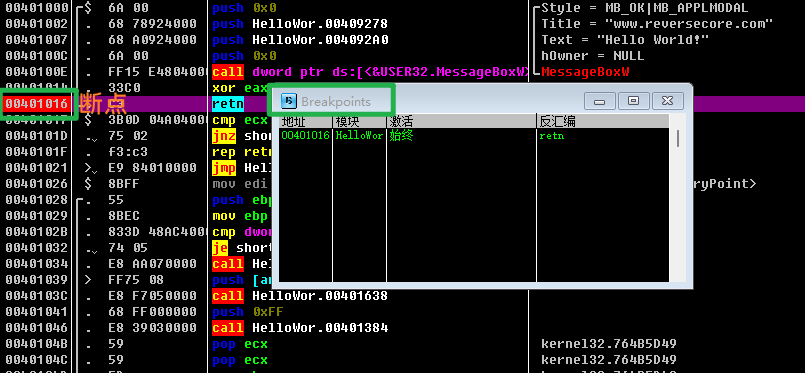Click comment hOwner = NULL
The width and height of the screenshot is (805, 373).
[x=592, y=55]
